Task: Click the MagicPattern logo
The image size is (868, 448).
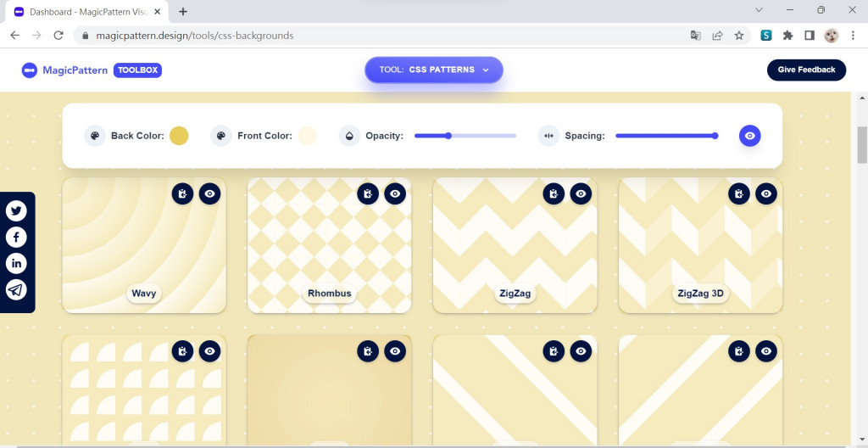Action: (64, 70)
